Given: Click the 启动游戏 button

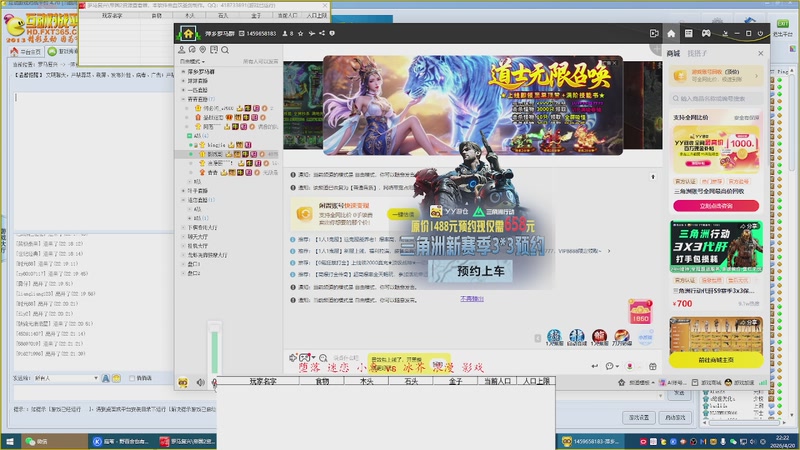Looking at the screenshot, I should [x=675, y=417].
